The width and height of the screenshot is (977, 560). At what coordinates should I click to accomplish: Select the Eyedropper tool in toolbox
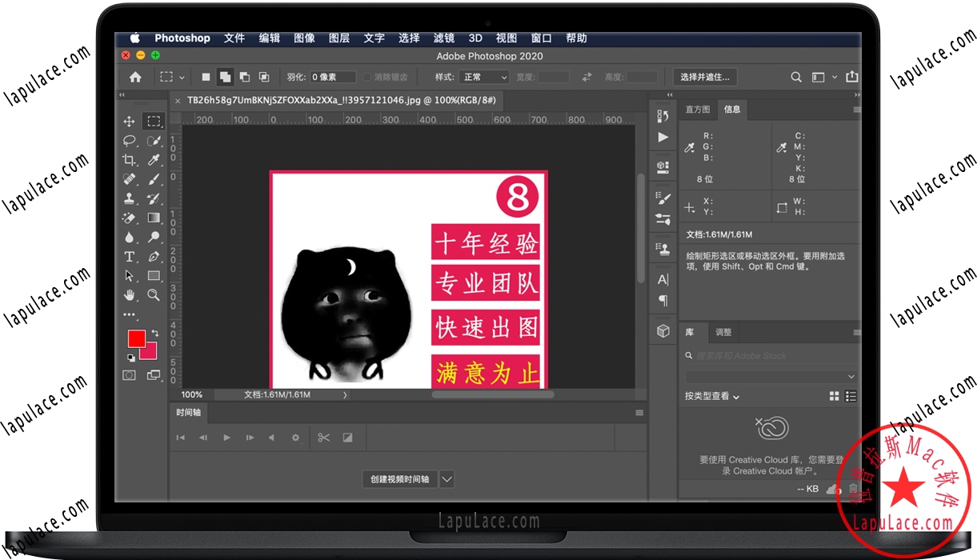[x=154, y=160]
